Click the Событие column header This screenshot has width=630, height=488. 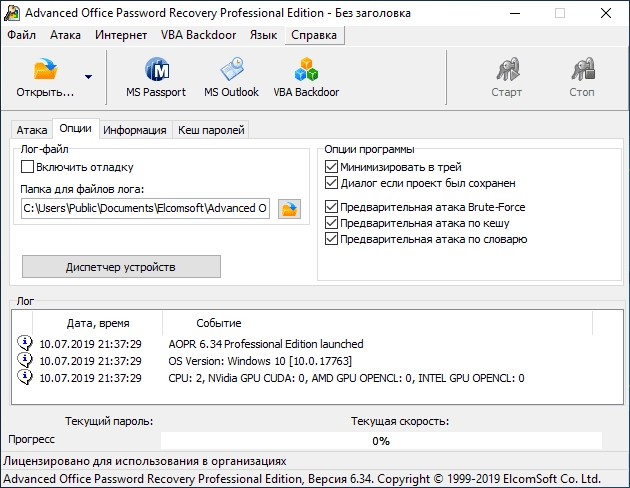(378, 323)
